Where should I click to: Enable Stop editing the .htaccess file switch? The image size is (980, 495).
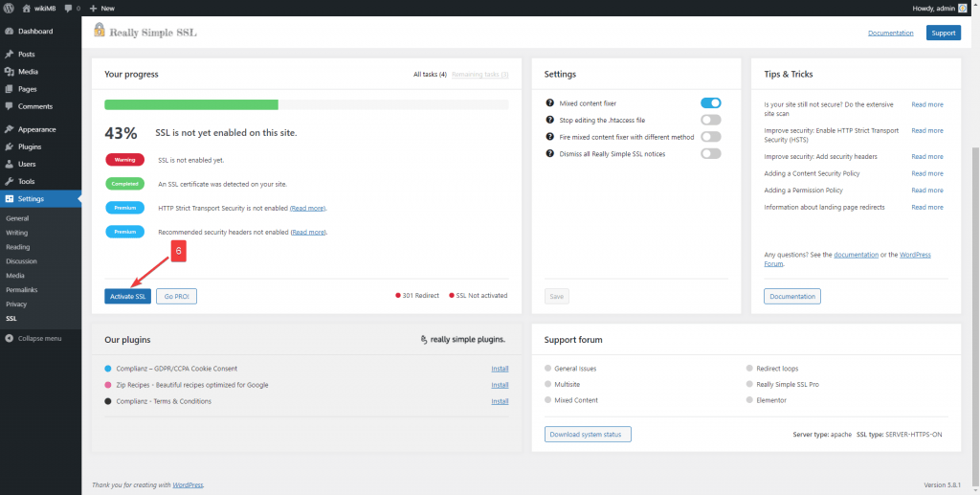point(711,120)
